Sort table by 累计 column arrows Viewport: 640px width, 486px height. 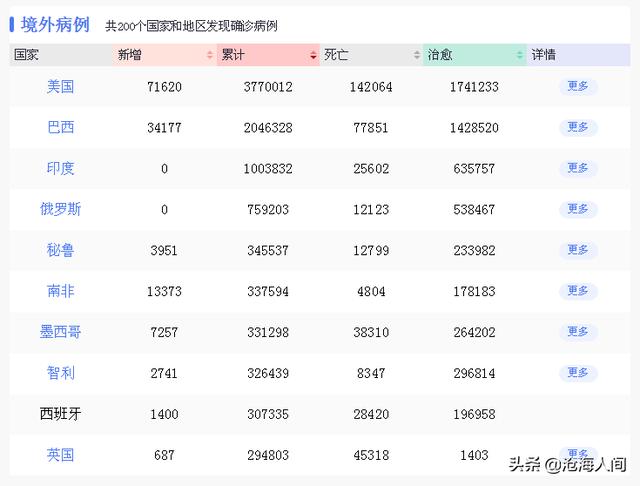coord(313,55)
